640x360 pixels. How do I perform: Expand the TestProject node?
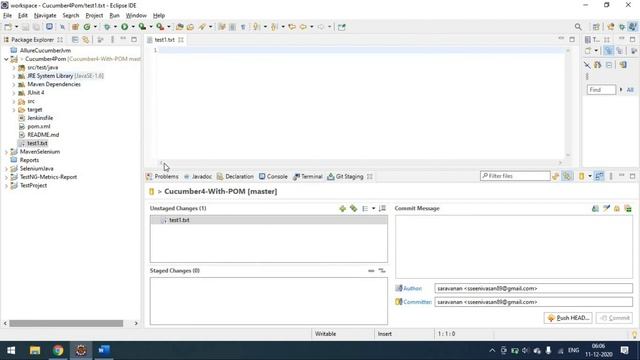[6, 186]
